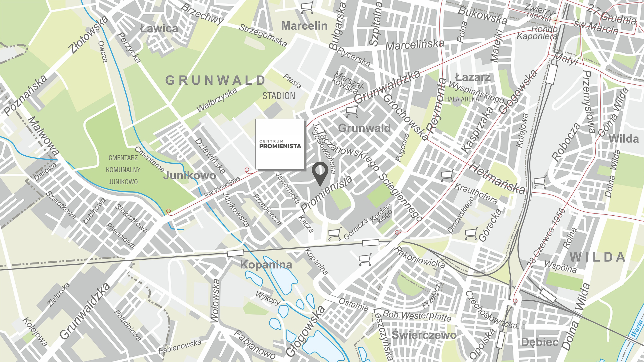Click the shopping cart icon above Marcelin label
This screenshot has width=644, height=362.
(307, 7)
